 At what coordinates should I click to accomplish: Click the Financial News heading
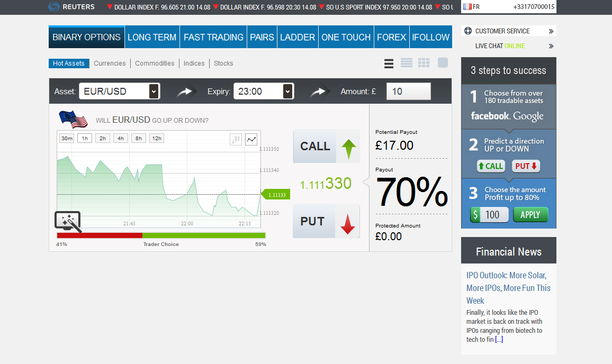click(x=509, y=252)
